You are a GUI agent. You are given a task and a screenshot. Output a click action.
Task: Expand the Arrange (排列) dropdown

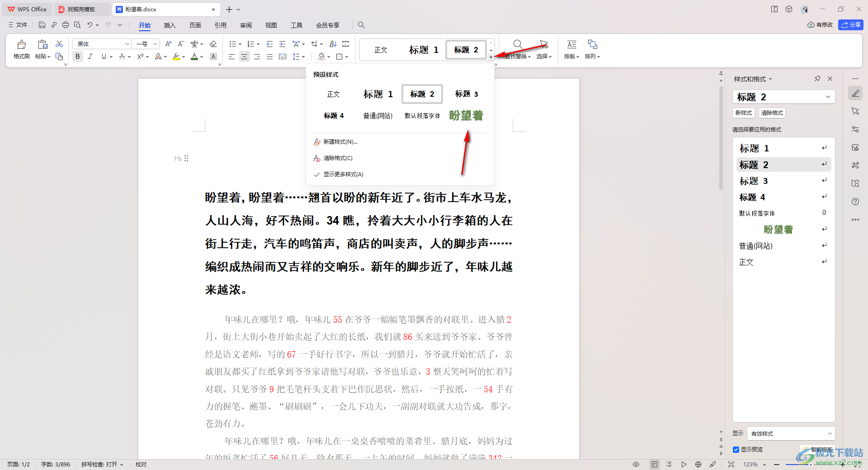pos(592,56)
